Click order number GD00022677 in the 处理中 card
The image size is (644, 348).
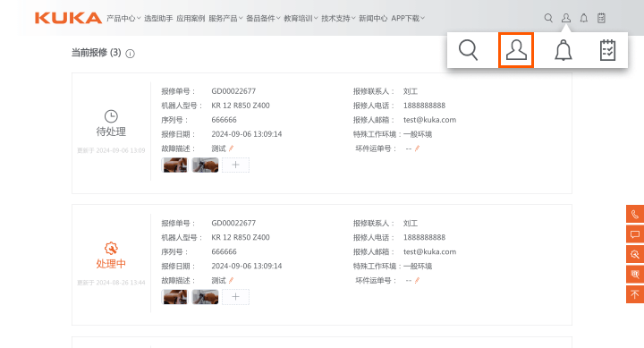coord(233,223)
